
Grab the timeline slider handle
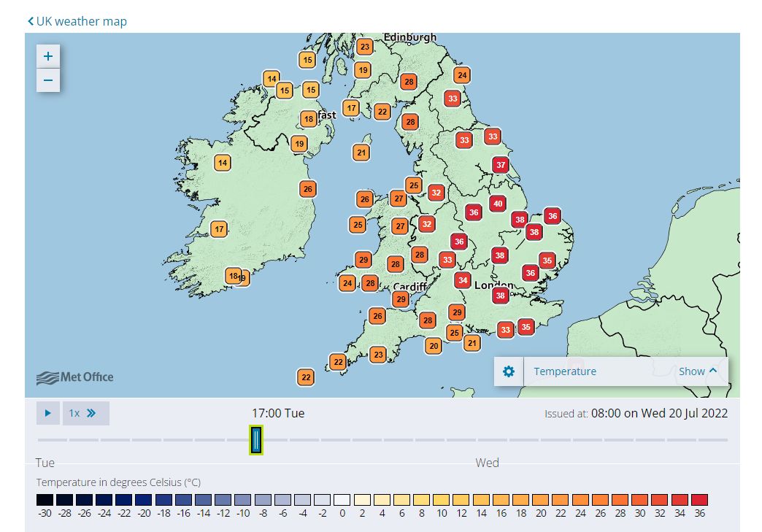pyautogui.click(x=256, y=440)
